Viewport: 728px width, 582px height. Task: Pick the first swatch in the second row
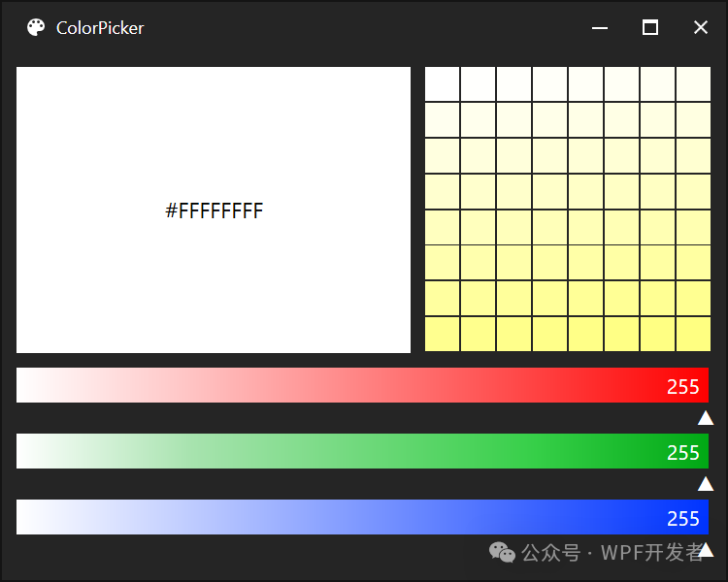pyautogui.click(x=442, y=119)
